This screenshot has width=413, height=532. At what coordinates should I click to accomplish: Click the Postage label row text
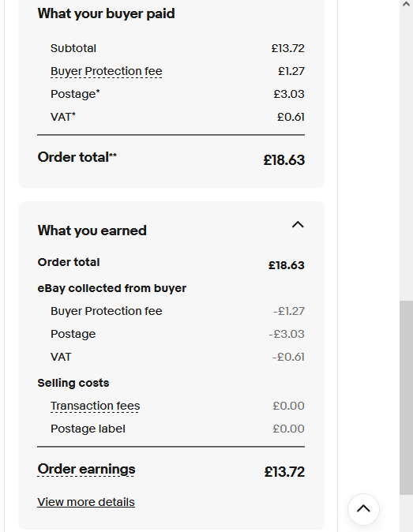click(88, 429)
